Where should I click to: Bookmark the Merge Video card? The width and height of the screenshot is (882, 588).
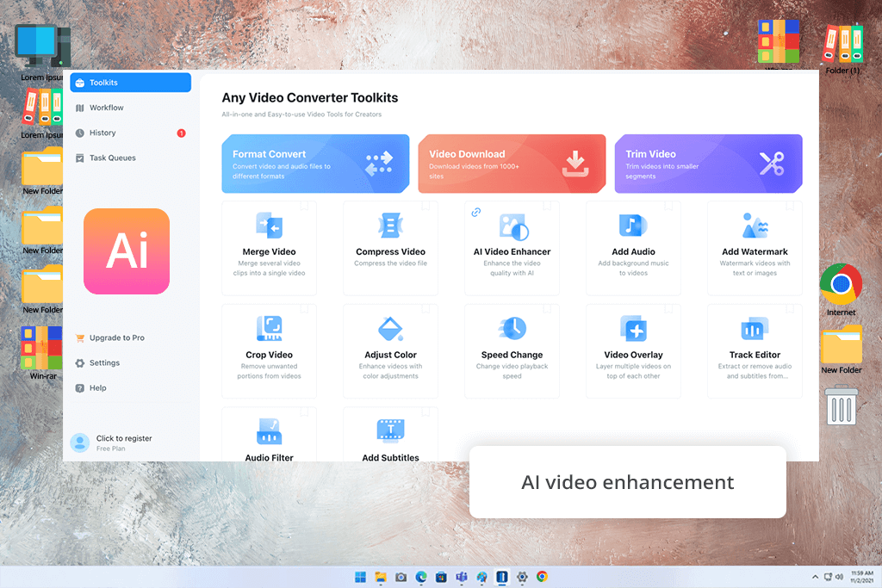(x=304, y=207)
